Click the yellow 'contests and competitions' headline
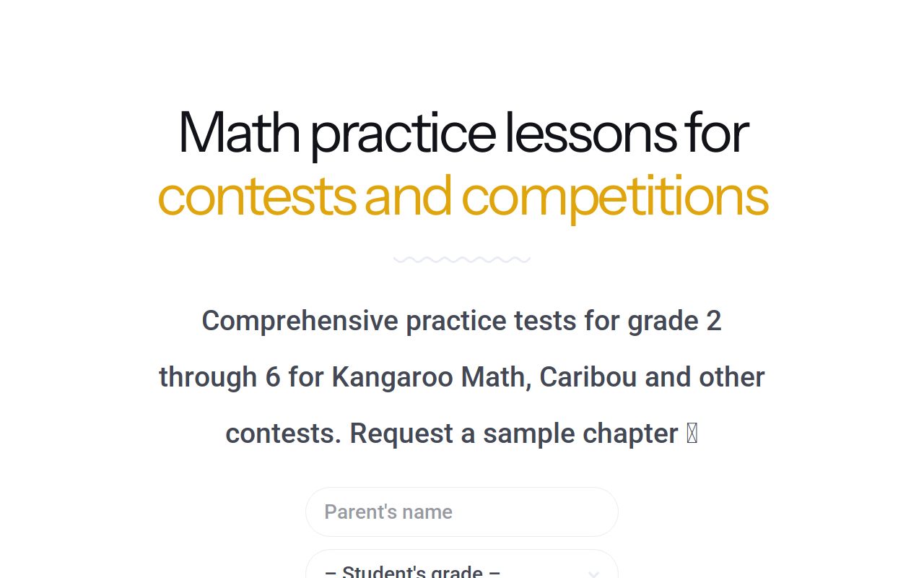 (463, 195)
